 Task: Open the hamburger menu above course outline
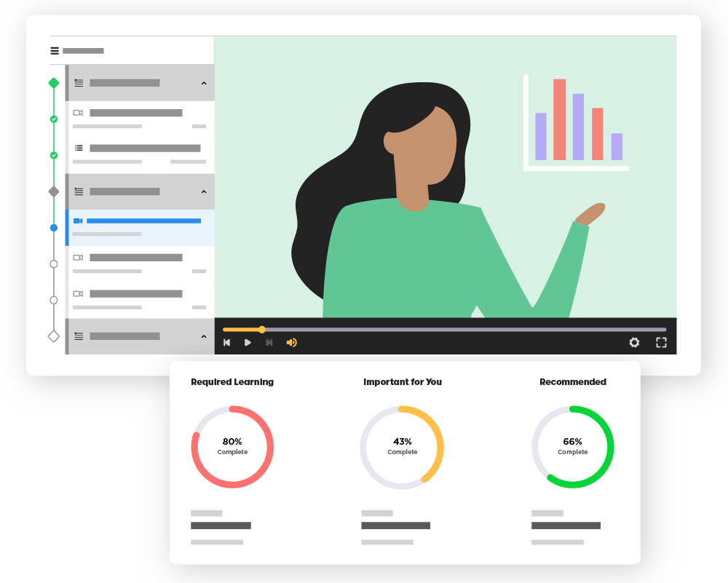tap(55, 51)
